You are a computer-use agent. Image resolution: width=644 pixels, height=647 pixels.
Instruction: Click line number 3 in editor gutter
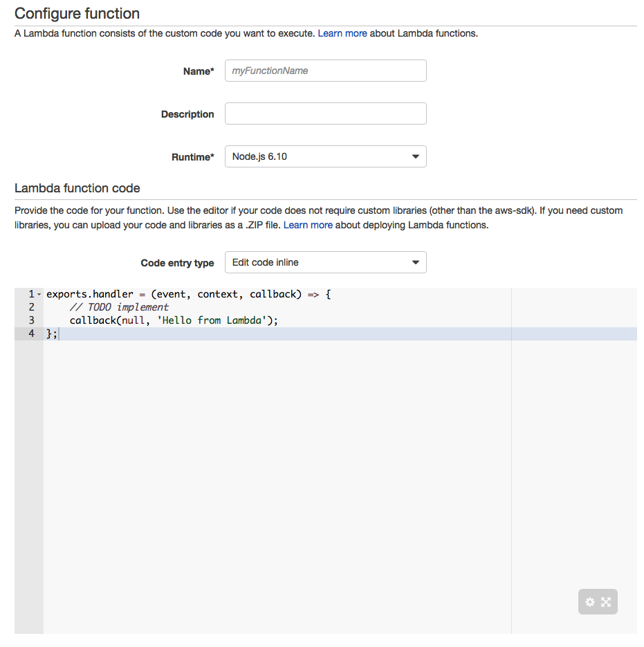pos(31,320)
